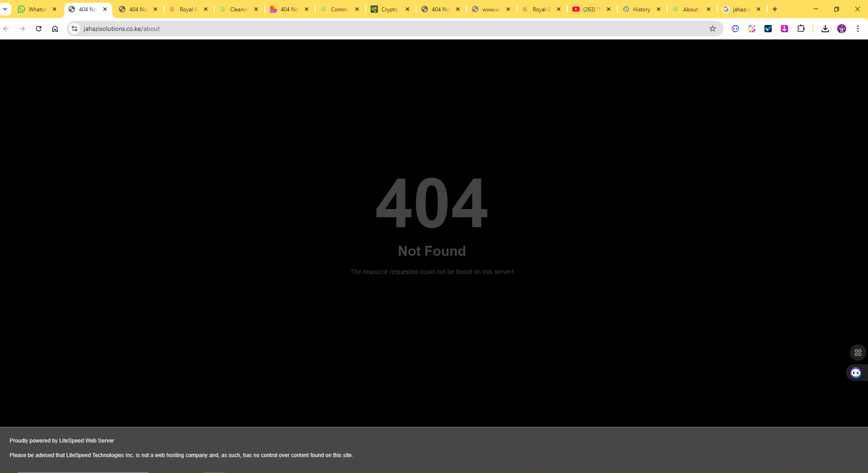868x473 pixels.
Task: Open the Extensions puzzle menu
Action: click(x=801, y=29)
